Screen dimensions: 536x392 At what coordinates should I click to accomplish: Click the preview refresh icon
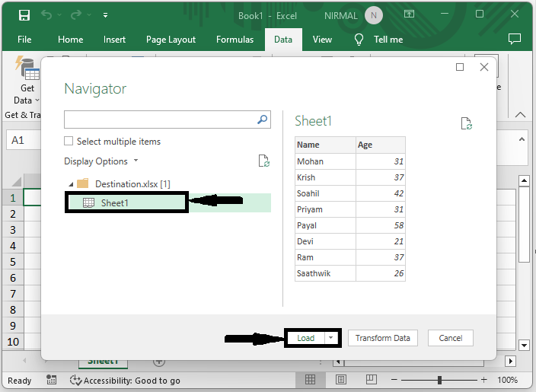(x=467, y=123)
